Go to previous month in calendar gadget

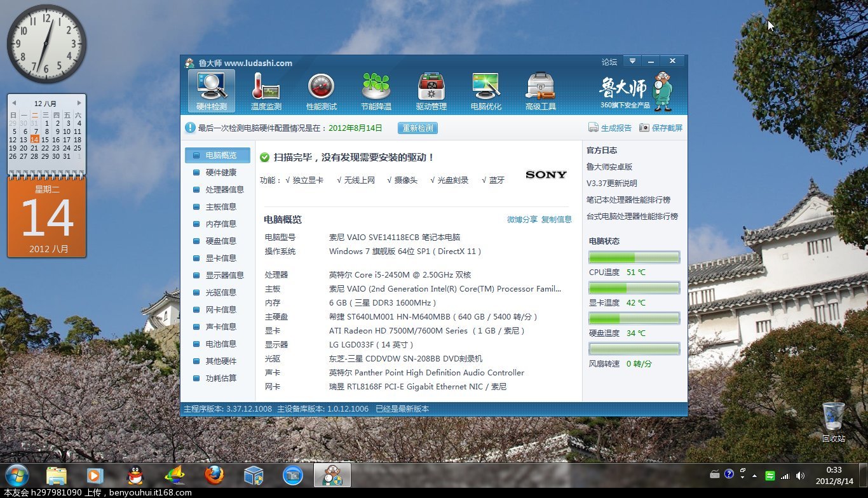point(13,103)
